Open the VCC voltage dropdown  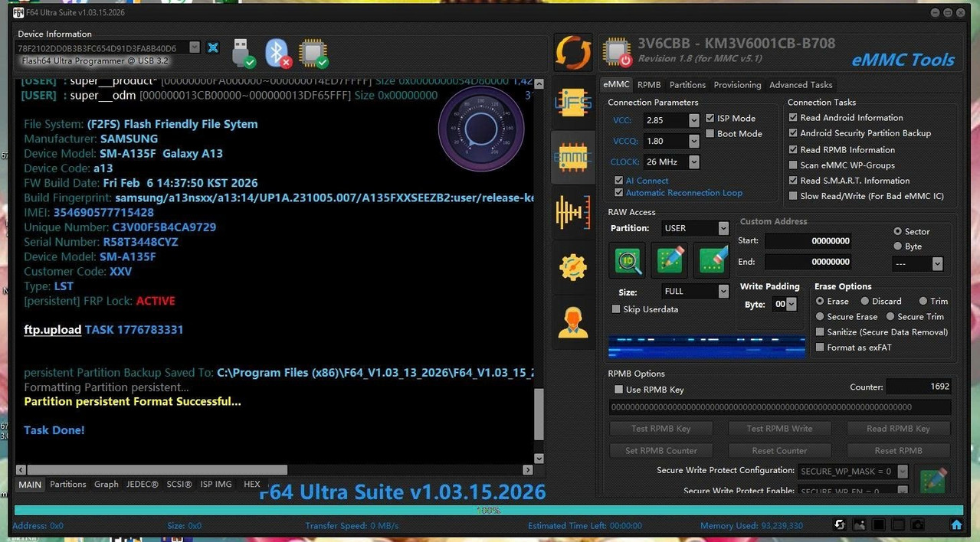point(693,120)
